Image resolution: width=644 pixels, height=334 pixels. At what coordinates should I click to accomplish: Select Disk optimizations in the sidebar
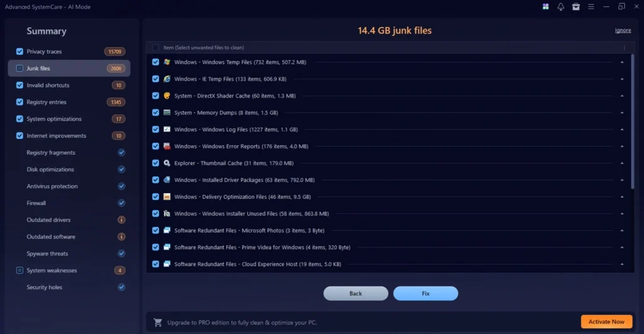coord(50,169)
